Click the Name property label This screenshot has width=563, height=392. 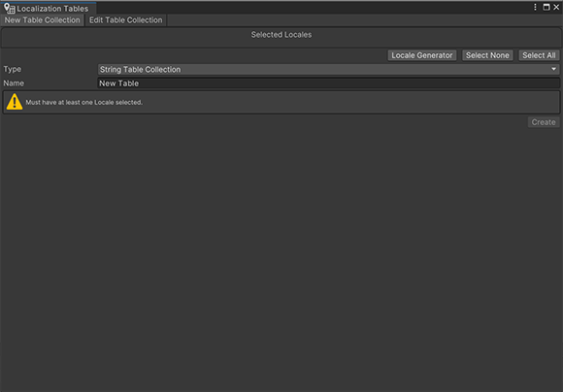[x=14, y=82]
